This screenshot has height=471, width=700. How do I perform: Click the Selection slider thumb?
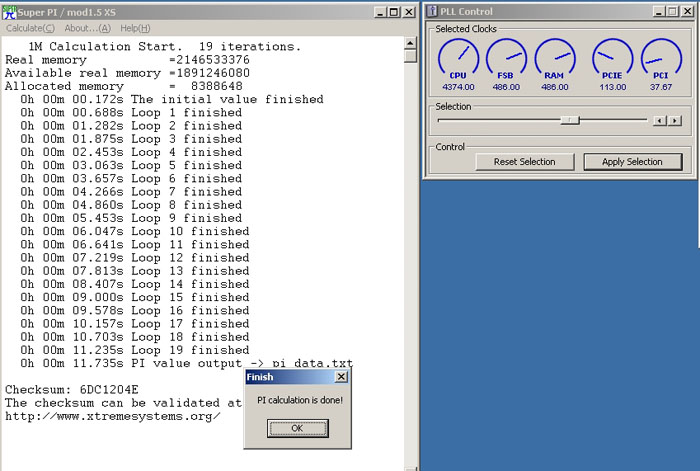click(570, 120)
